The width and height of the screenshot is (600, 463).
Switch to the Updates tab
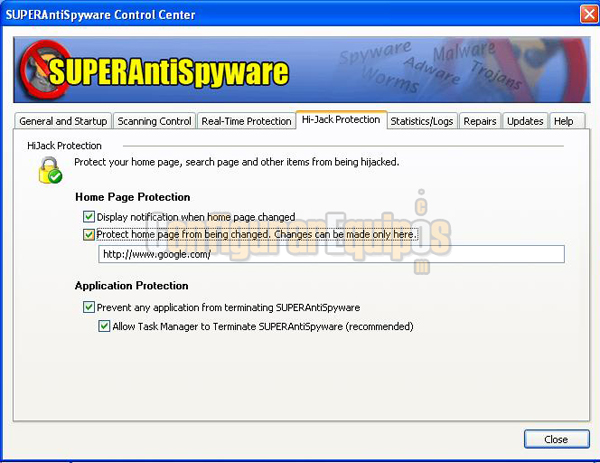(x=525, y=121)
